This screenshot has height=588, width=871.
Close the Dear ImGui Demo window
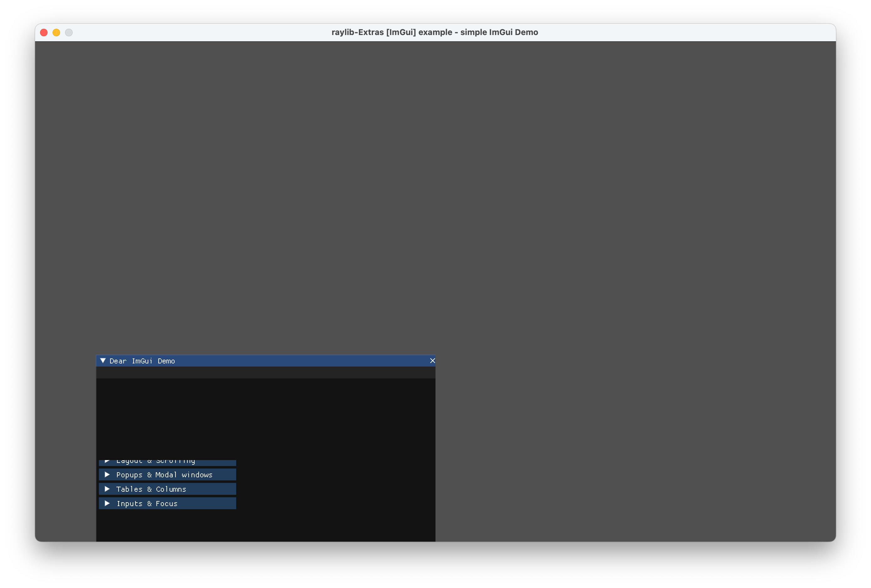click(x=432, y=361)
